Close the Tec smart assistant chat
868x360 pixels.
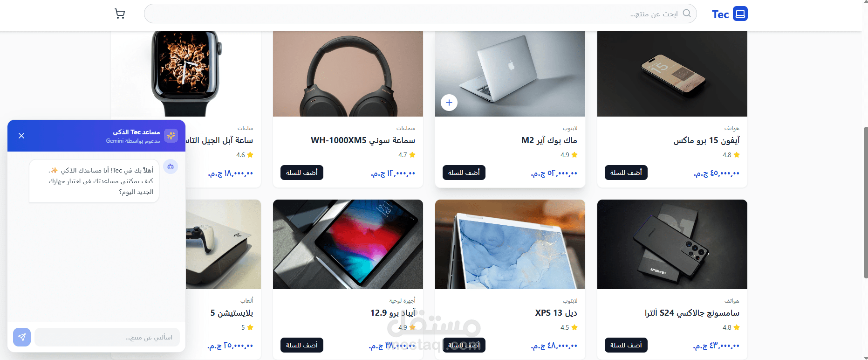[x=21, y=136]
